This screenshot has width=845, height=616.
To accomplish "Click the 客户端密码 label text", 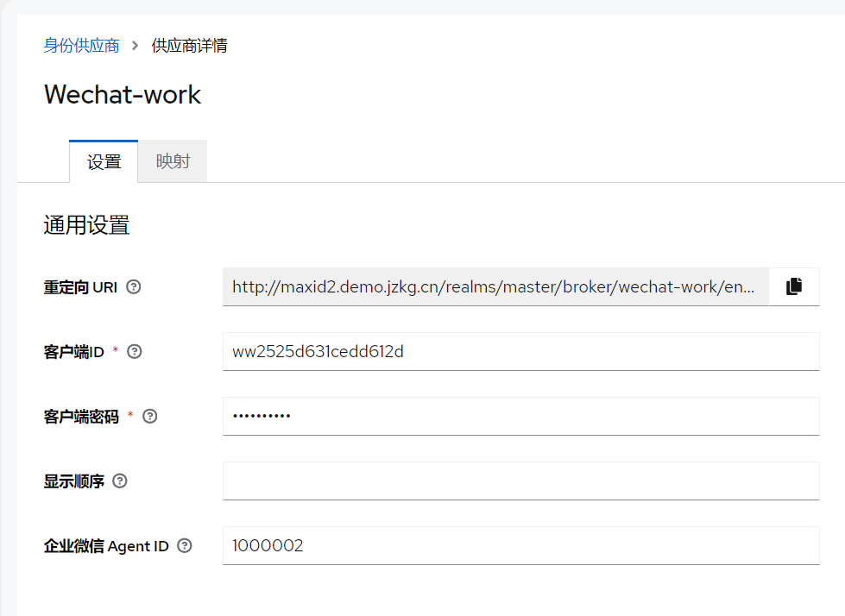I will pyautogui.click(x=81, y=417).
